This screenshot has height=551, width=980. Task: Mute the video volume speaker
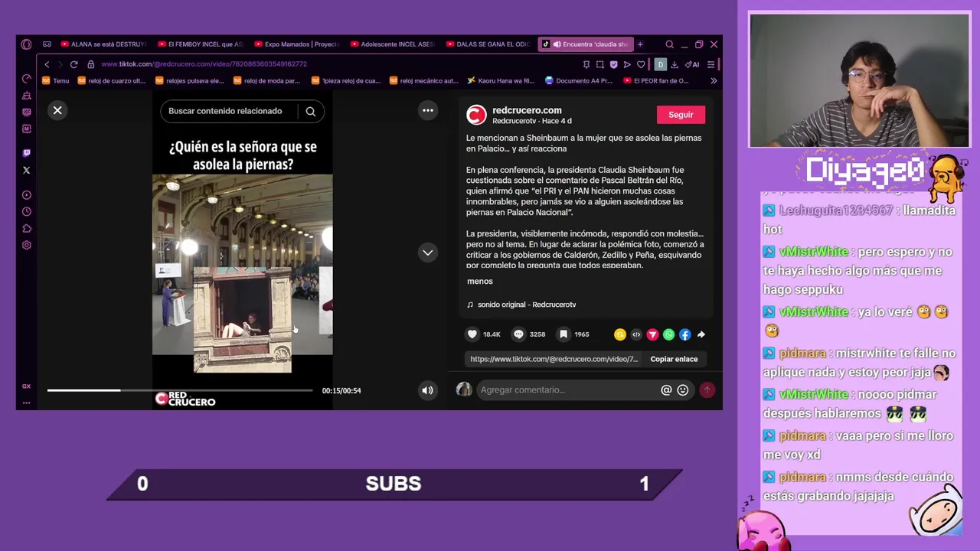pyautogui.click(x=427, y=390)
